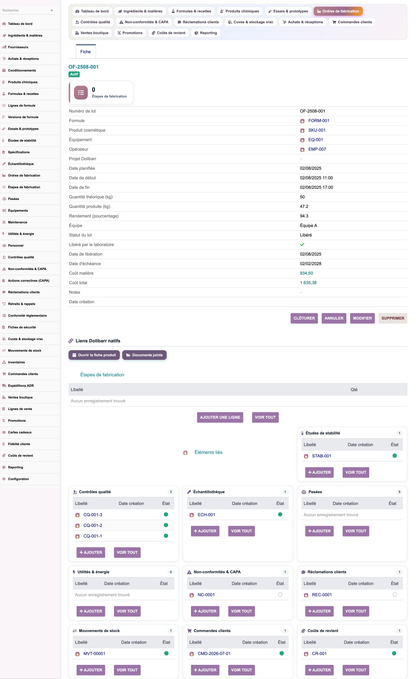Open the STAB-001 stability study record
This screenshot has height=679, width=416.
pyautogui.click(x=322, y=456)
